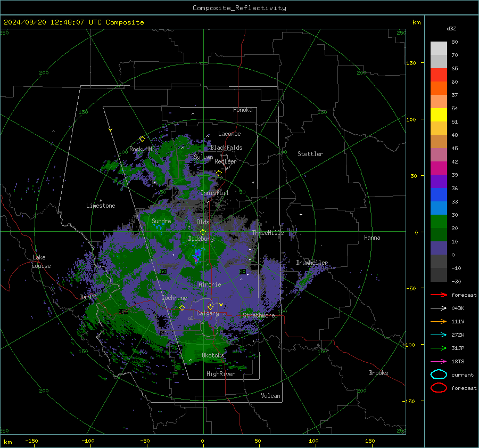Click the small blue echo cell under Sundre
This screenshot has width=479, height=448.
[159, 227]
